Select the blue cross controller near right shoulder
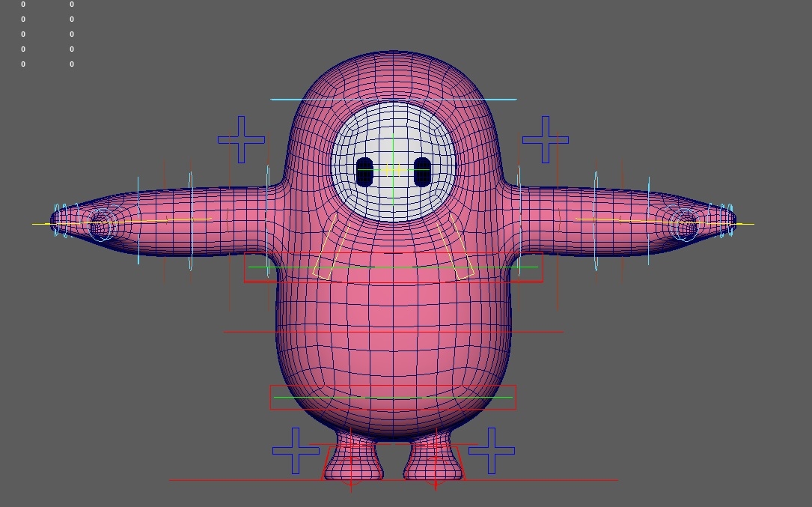 pyautogui.click(x=544, y=139)
